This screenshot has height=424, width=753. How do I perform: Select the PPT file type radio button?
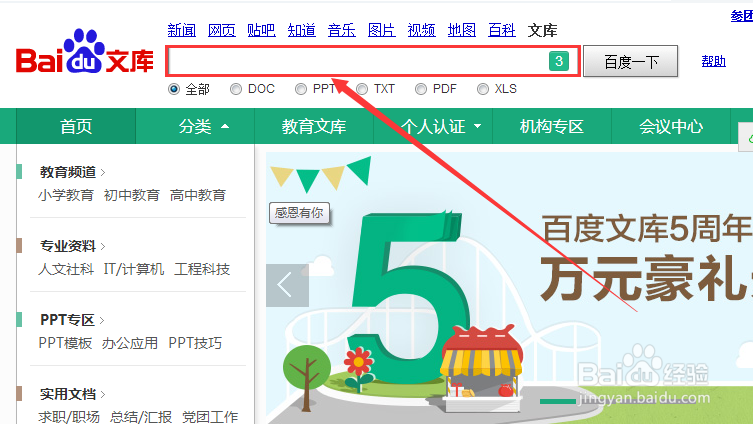pos(301,89)
